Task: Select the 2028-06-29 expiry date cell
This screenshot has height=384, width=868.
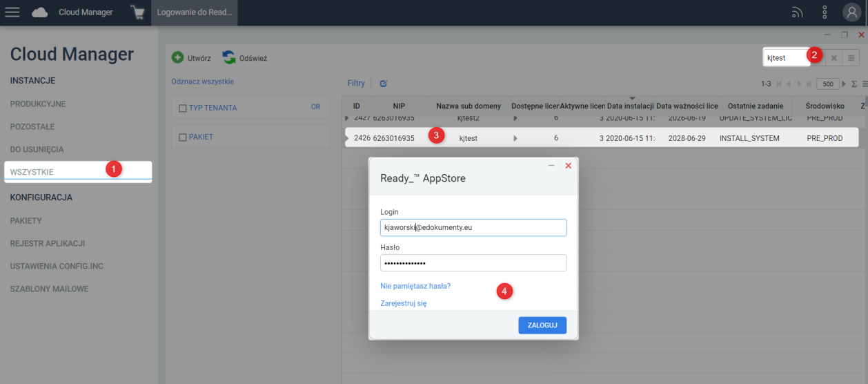Action: pyautogui.click(x=686, y=138)
